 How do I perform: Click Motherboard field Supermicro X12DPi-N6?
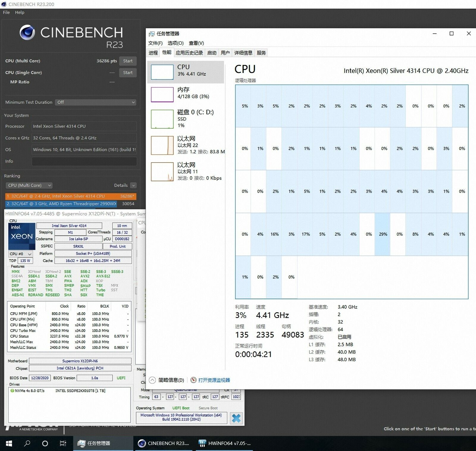click(x=80, y=361)
